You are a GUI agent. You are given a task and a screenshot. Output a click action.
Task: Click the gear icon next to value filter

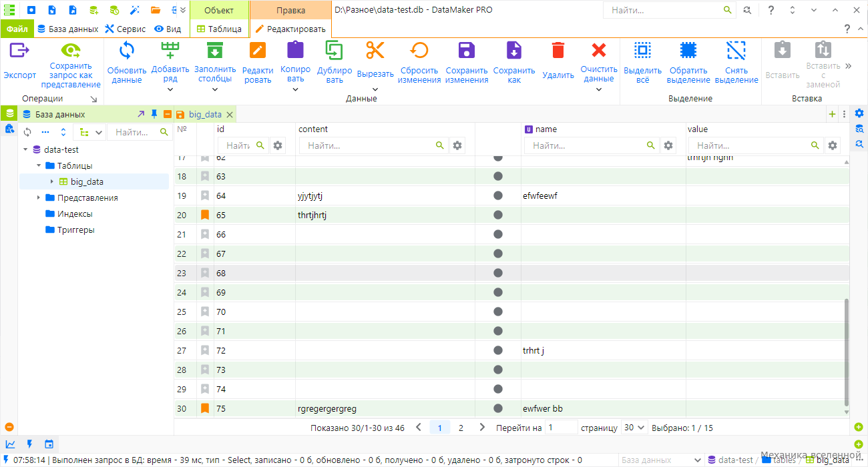point(832,145)
